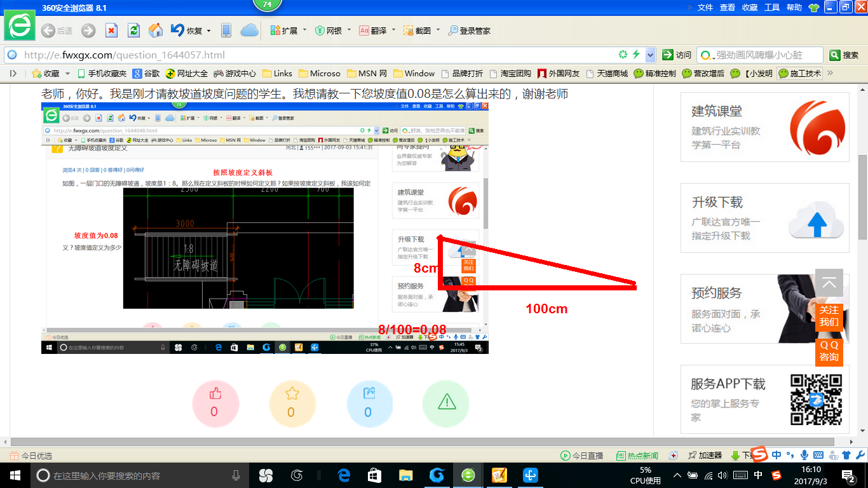The height and width of the screenshot is (488, 868).
Task: Expand the 截图 dropdown arrow
Action: (438, 30)
